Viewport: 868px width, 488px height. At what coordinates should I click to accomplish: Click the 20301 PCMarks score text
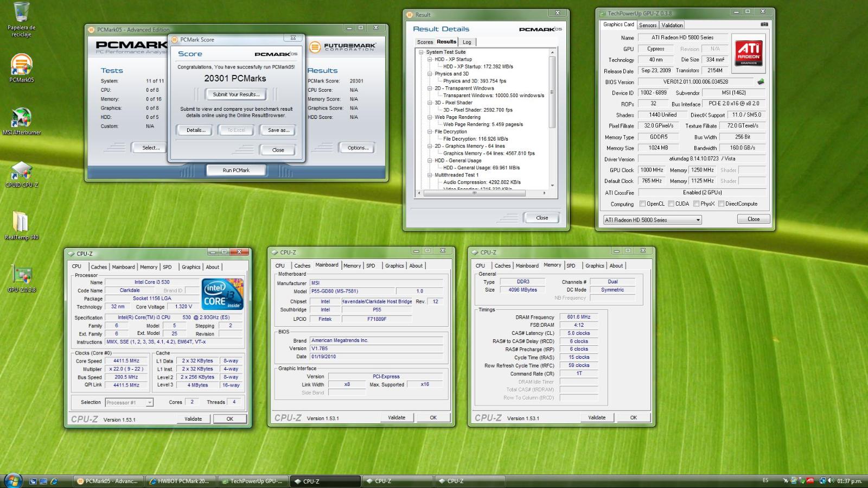pyautogui.click(x=235, y=78)
